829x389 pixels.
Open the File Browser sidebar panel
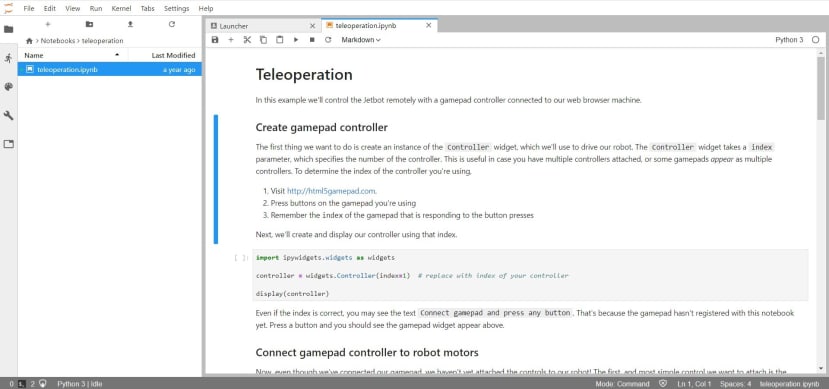pos(8,30)
